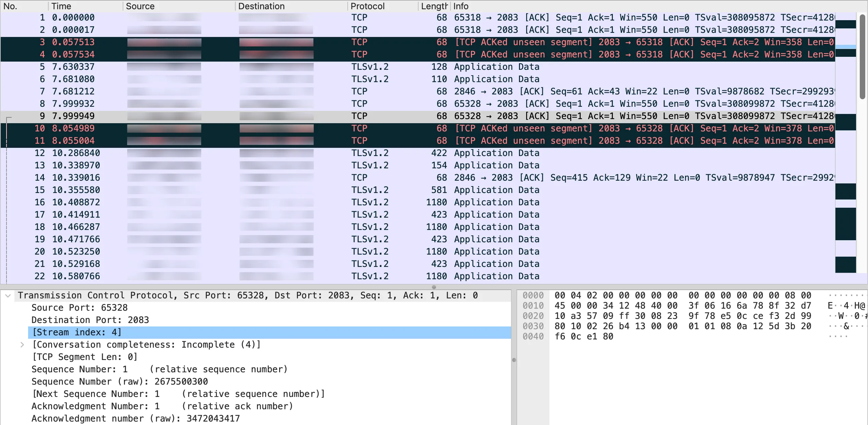Click the pane divider dot below packet list
Image resolution: width=868 pixels, height=425 pixels.
pos(434,287)
